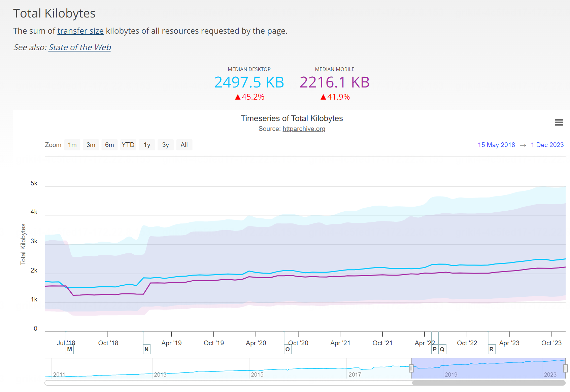Open the chart hamburger context menu
570x392 pixels.
(x=559, y=122)
